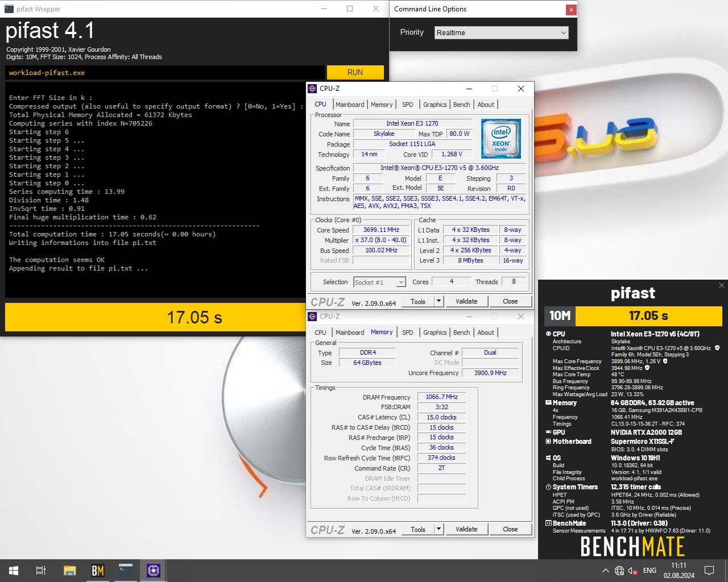Open Bench tab in upper CPU-Z window
Viewport: 728px width, 582px height.
point(462,105)
